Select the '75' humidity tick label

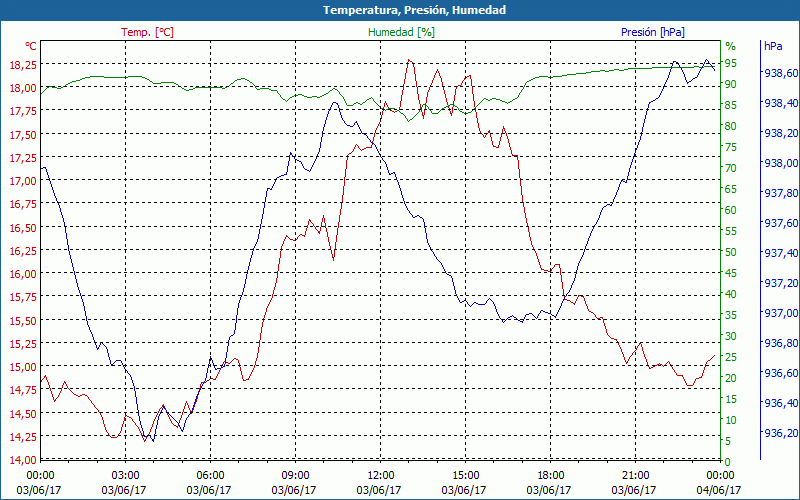point(731,147)
